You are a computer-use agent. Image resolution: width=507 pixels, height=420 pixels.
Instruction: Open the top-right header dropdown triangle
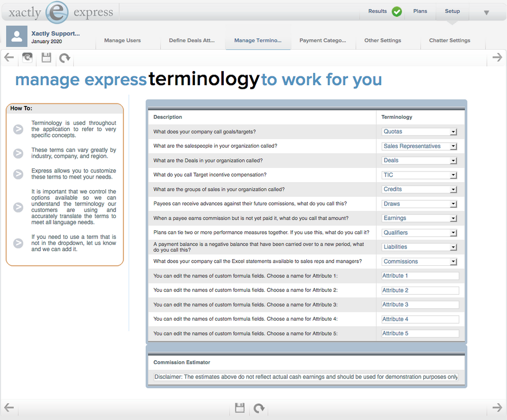pyautogui.click(x=486, y=13)
